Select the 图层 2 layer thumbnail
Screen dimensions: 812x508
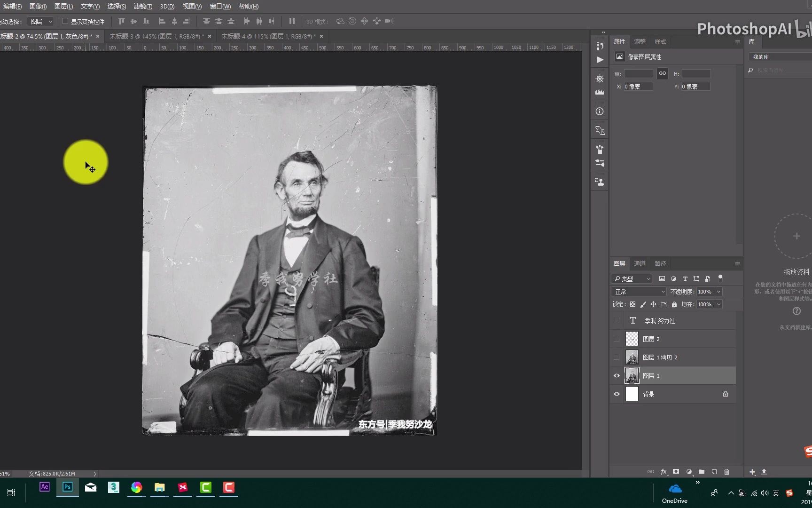(632, 339)
